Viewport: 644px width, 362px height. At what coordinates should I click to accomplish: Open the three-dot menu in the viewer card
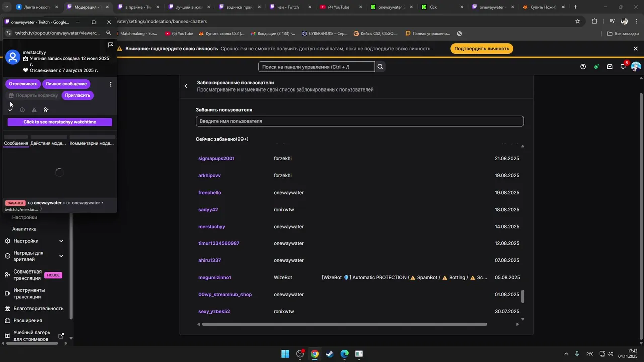click(111, 84)
